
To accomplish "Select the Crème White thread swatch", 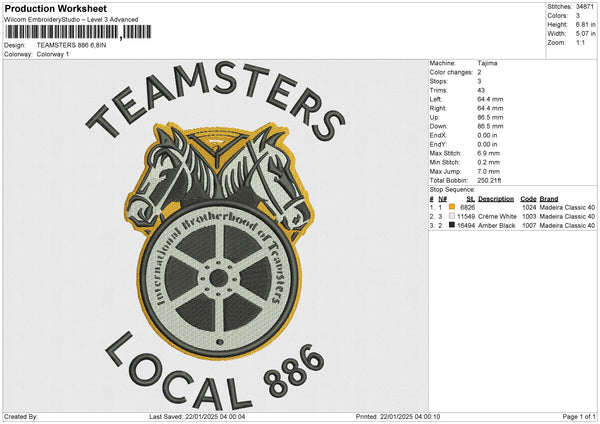I will coord(451,216).
